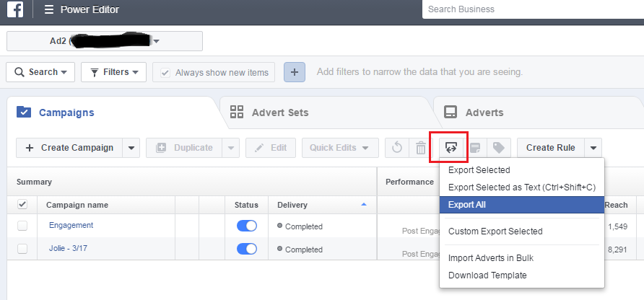Open the Quick Edits dropdown

tap(340, 148)
